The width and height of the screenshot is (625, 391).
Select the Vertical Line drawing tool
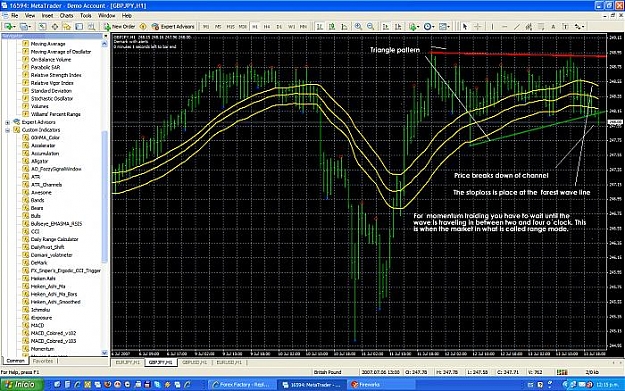pos(492,27)
